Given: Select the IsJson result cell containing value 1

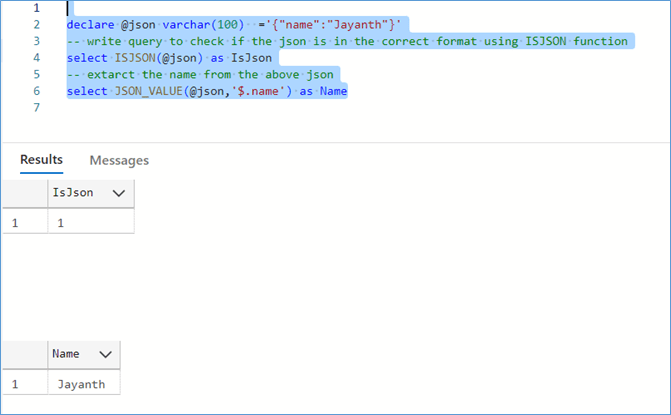Looking at the screenshot, I should (91, 222).
